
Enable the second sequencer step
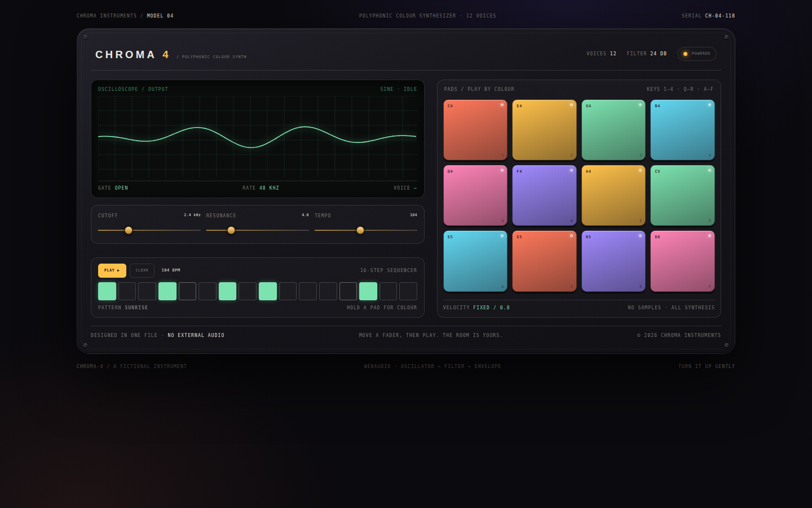[127, 291]
